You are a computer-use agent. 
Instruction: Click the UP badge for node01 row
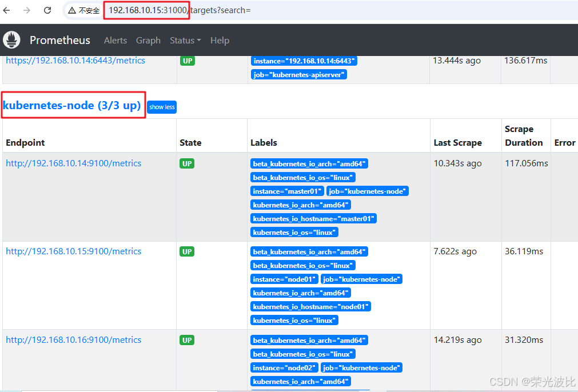pos(187,251)
